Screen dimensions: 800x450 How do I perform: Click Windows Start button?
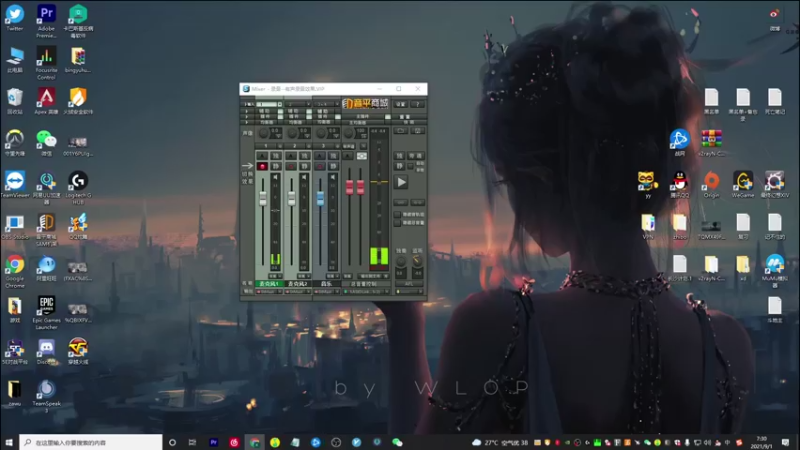(9, 442)
